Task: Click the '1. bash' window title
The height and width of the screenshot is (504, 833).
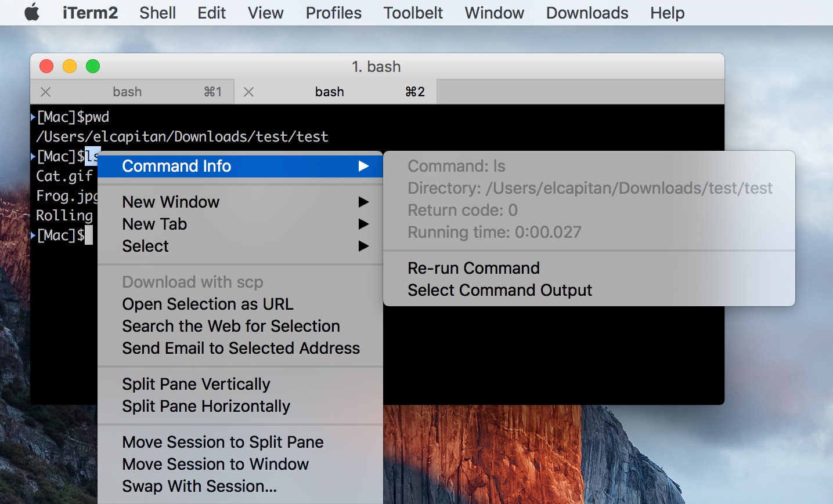Action: [x=376, y=67]
